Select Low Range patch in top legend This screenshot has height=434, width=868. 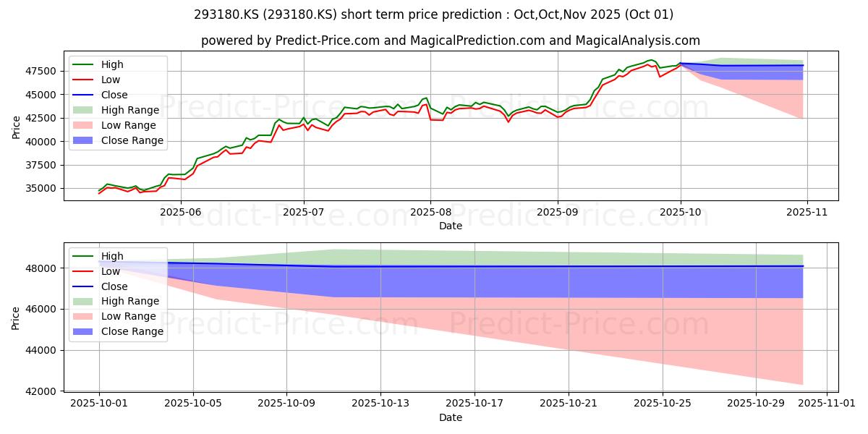point(85,125)
